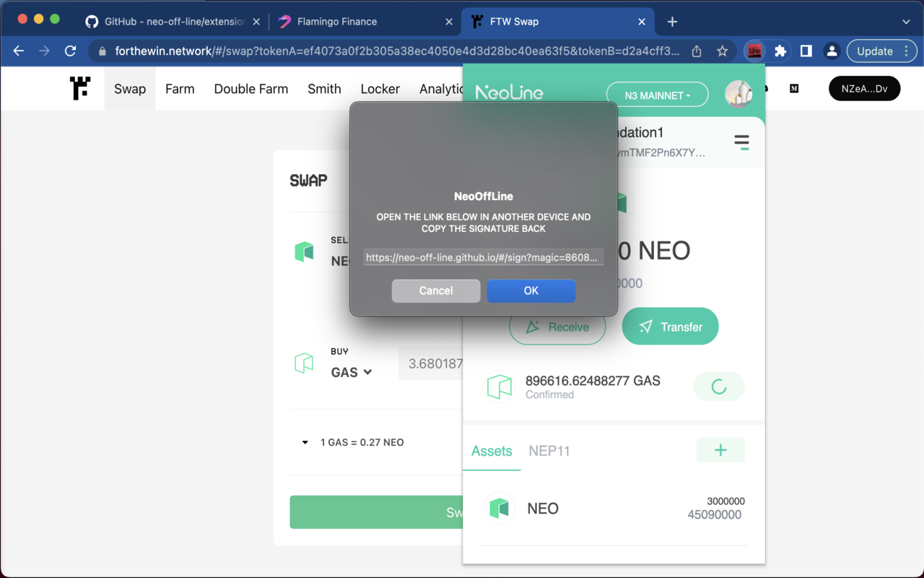This screenshot has height=578, width=924.
Task: Click the GAS asset icon in NeoLine
Action: [499, 387]
